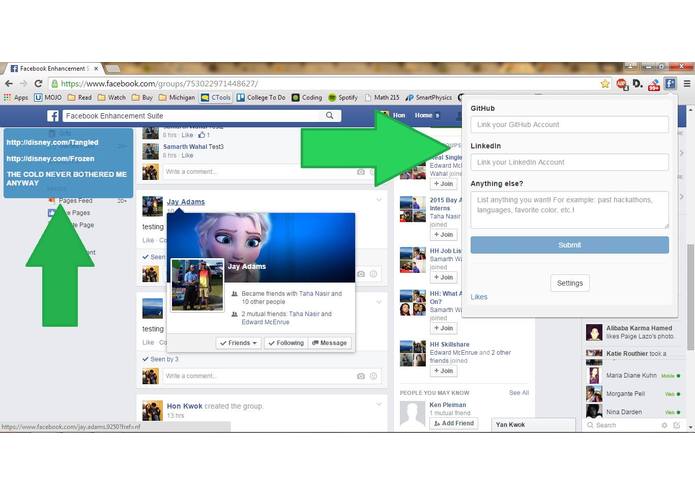The width and height of the screenshot is (695, 494).
Task: Click Hon Kwok created the group name
Action: 184,406
